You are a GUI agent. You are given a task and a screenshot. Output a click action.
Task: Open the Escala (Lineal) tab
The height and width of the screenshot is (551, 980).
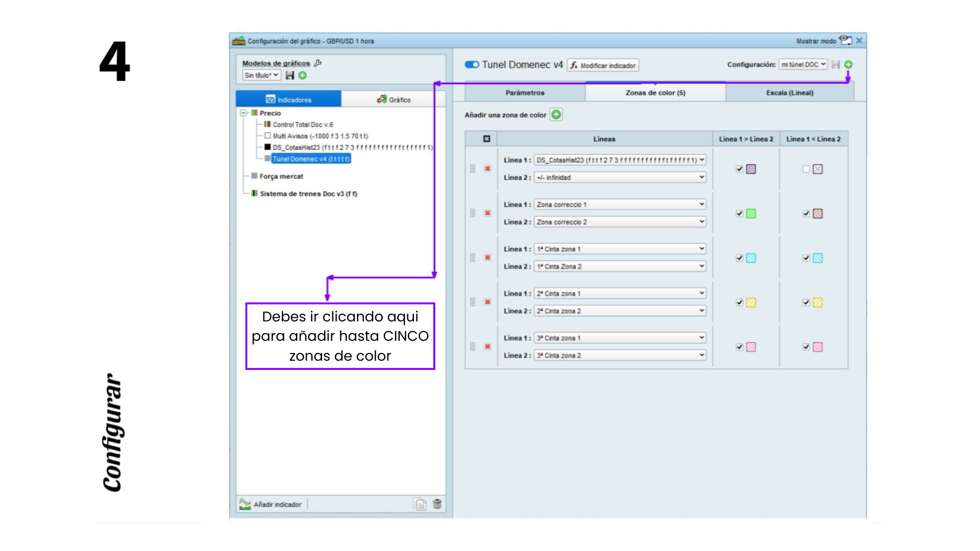789,93
